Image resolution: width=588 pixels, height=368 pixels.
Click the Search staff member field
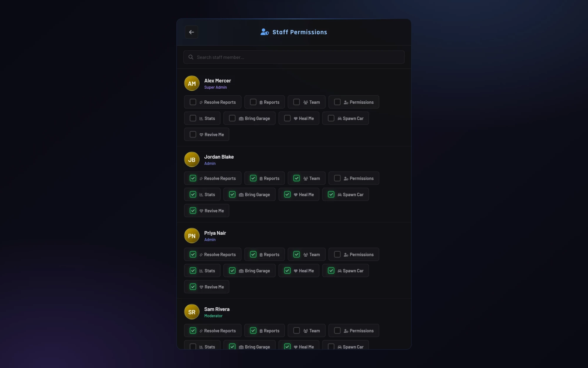click(x=294, y=57)
